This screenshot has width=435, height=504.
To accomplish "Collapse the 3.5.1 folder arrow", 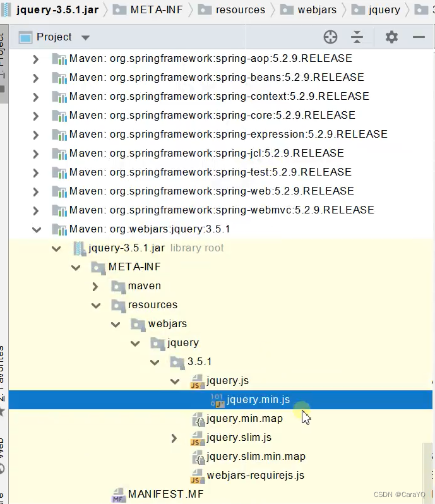I will tap(155, 363).
